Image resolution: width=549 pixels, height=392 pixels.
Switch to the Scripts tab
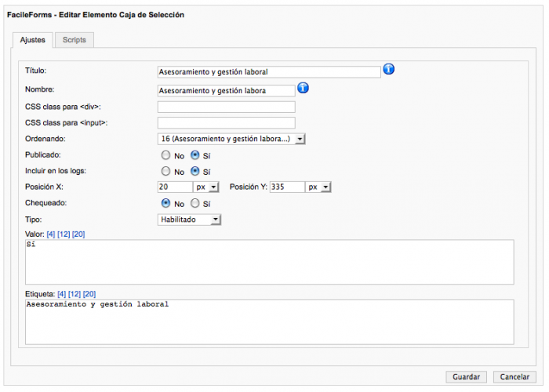pyautogui.click(x=75, y=40)
